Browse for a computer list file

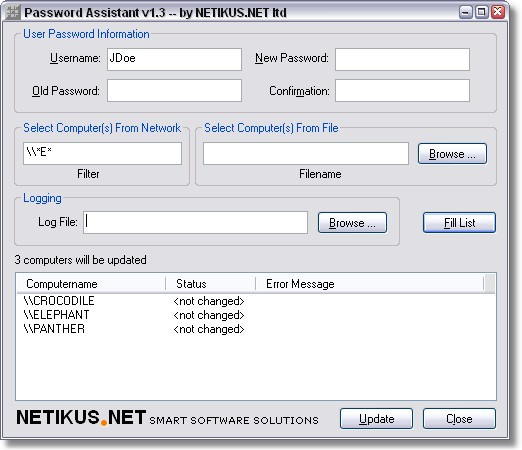tap(452, 154)
